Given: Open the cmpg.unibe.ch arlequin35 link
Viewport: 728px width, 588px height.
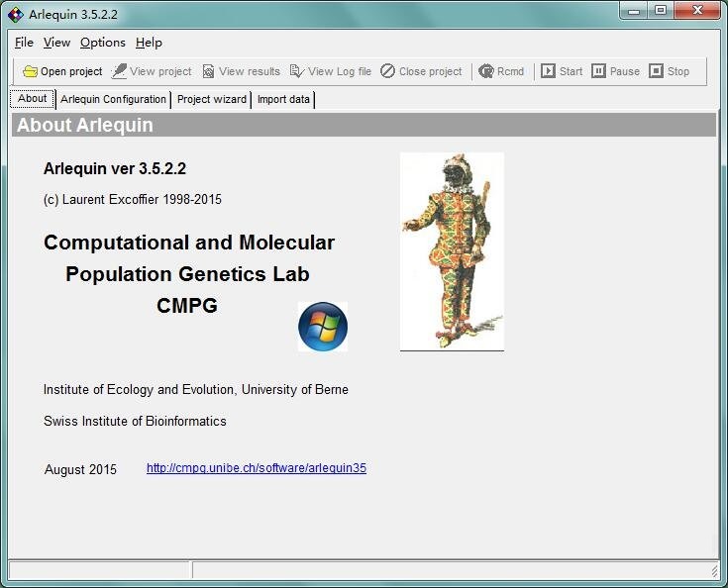Looking at the screenshot, I should (x=256, y=468).
